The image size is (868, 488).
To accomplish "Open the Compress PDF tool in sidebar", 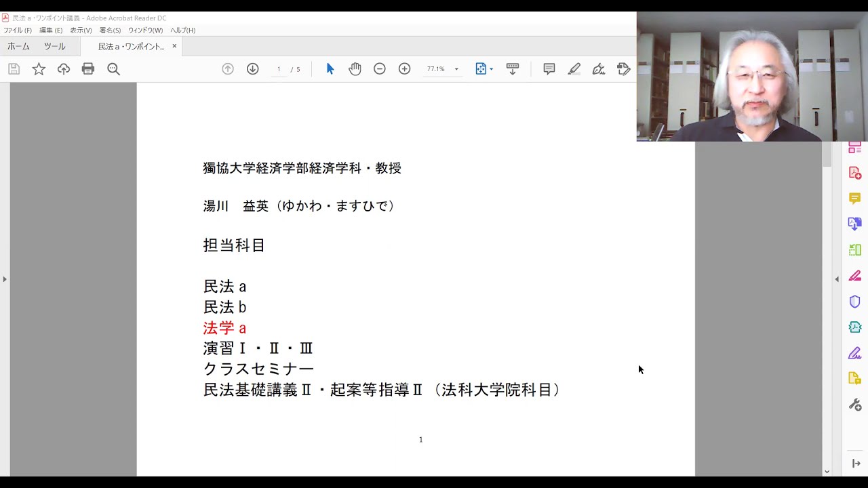I will pos(855,327).
